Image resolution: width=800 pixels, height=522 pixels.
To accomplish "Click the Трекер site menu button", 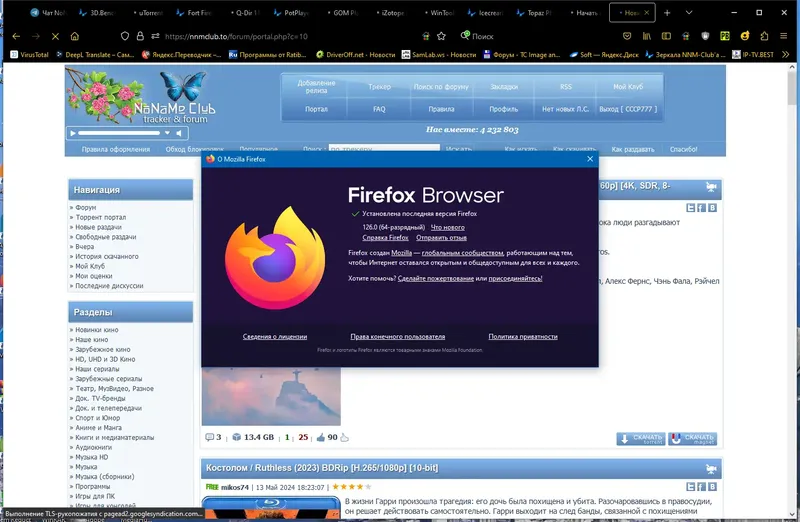I will (x=379, y=87).
